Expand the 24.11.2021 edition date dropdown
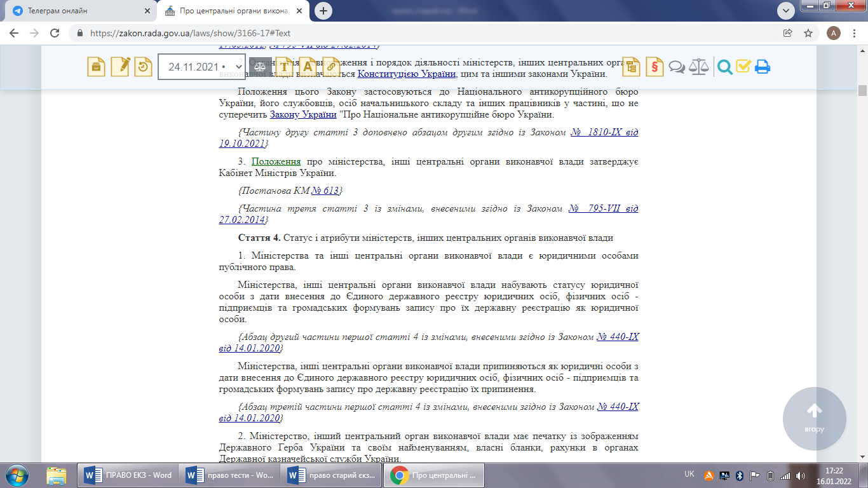 pyautogui.click(x=201, y=67)
